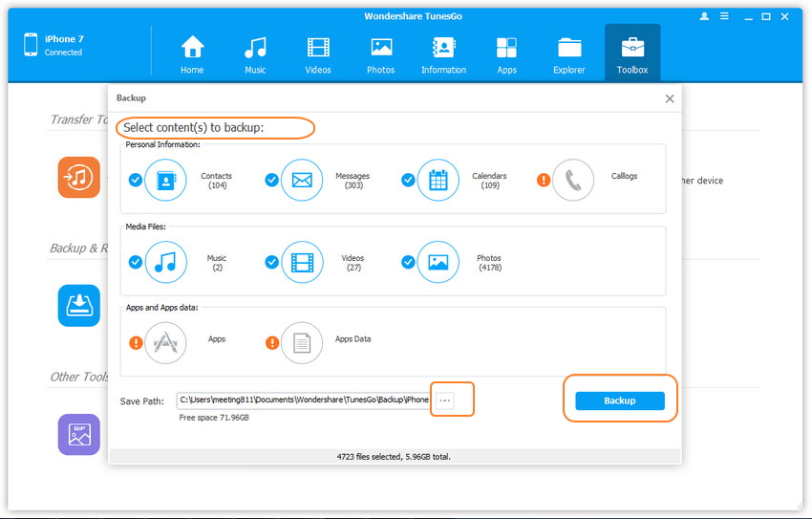Go to the Home tab

192,54
